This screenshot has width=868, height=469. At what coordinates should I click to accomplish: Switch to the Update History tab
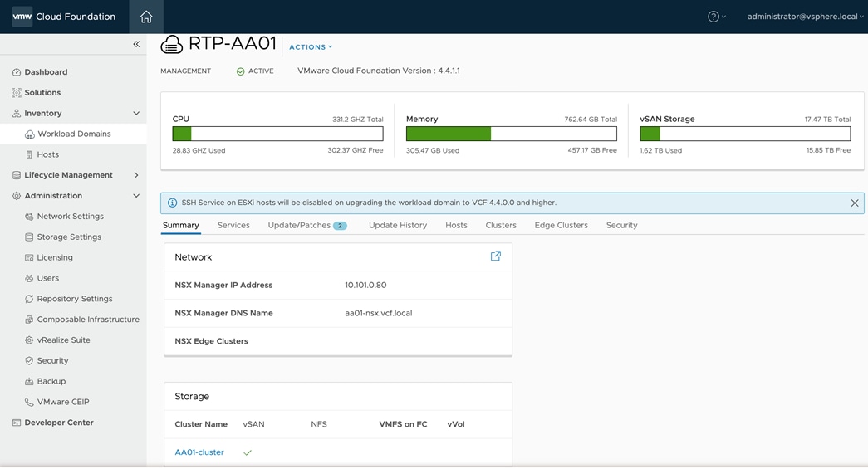click(398, 225)
